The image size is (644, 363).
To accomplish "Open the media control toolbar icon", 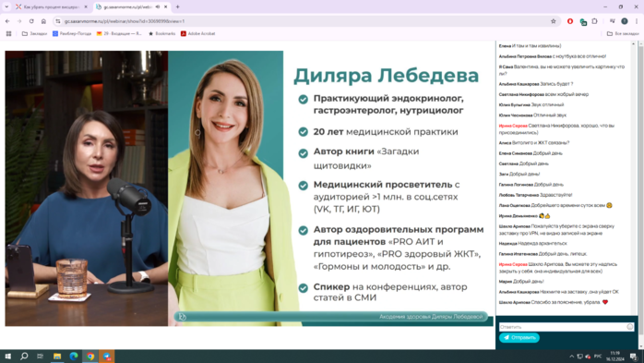I will [613, 21].
